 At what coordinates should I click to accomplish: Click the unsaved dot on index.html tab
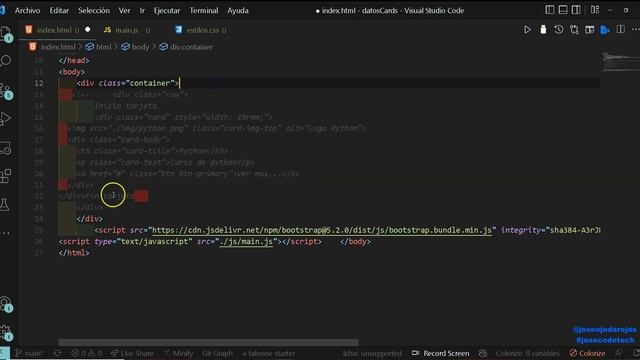(88, 29)
